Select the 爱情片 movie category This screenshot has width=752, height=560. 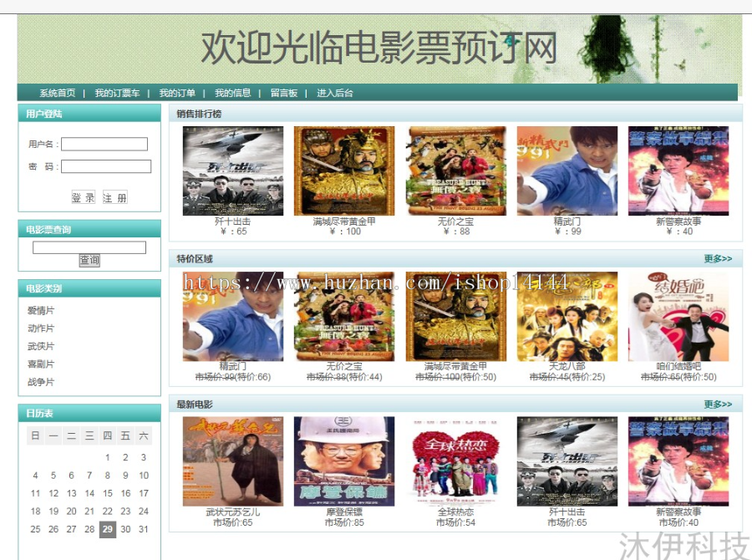coord(41,310)
